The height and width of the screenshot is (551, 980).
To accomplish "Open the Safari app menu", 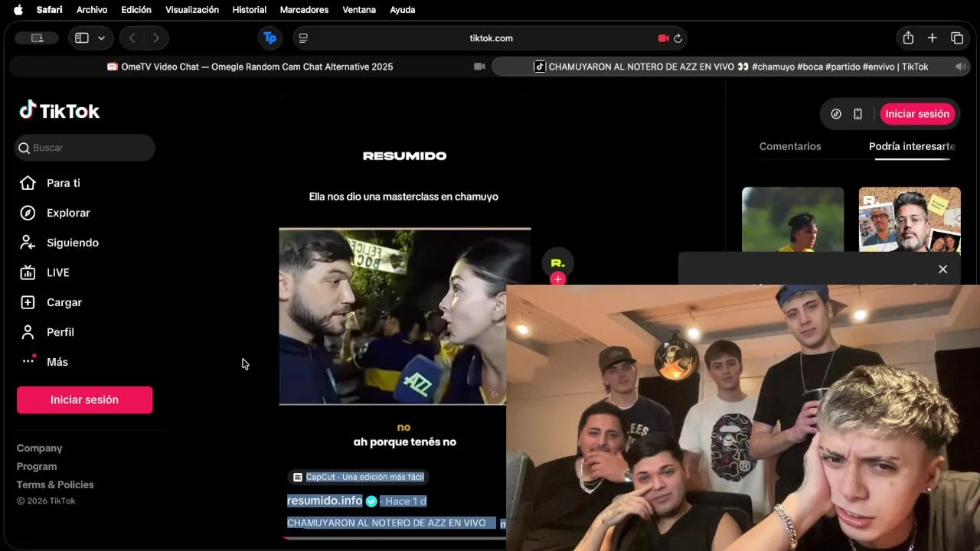I will click(49, 10).
